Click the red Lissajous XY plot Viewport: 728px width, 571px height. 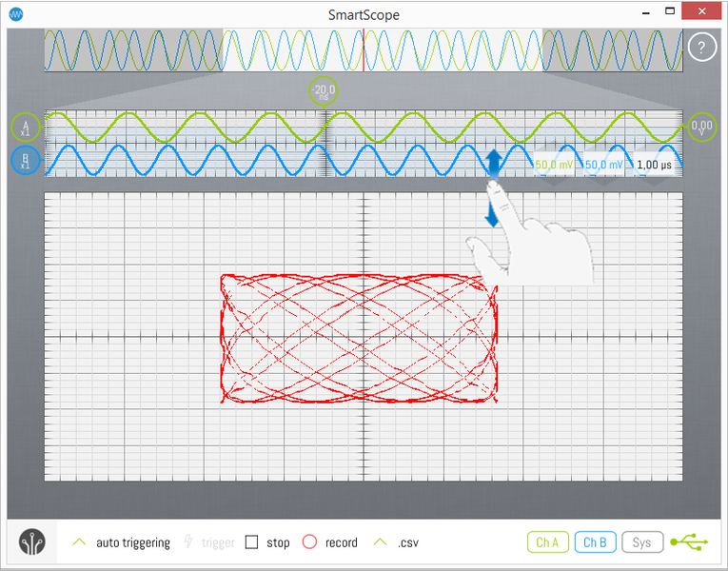[x=359, y=338]
